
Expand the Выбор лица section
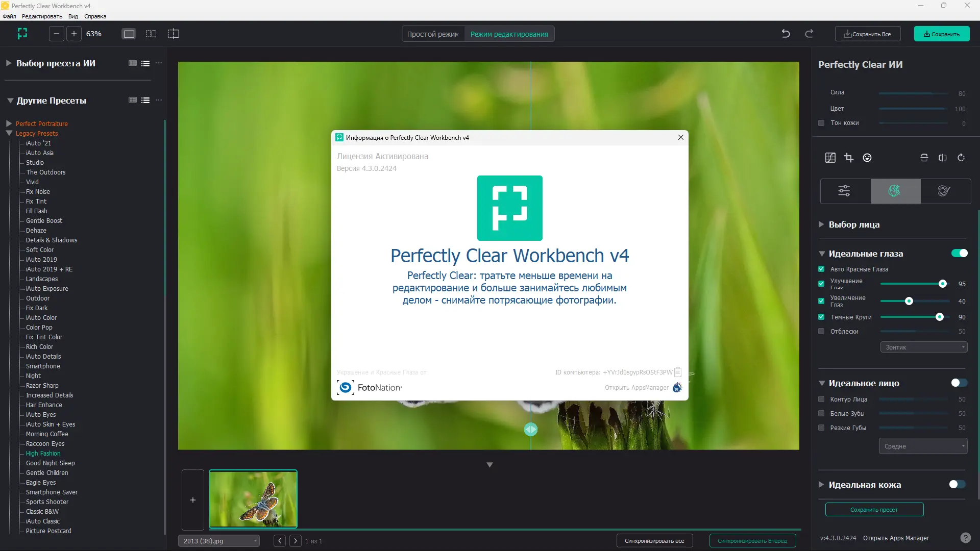(821, 224)
